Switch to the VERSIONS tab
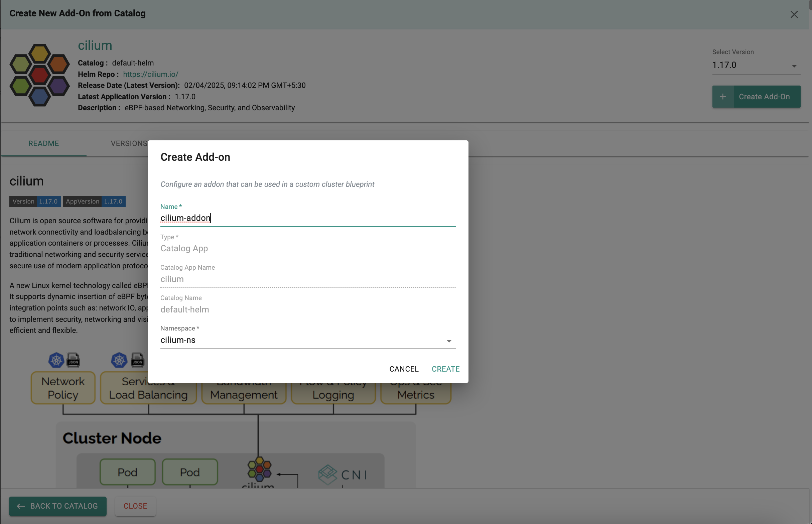 tap(129, 143)
